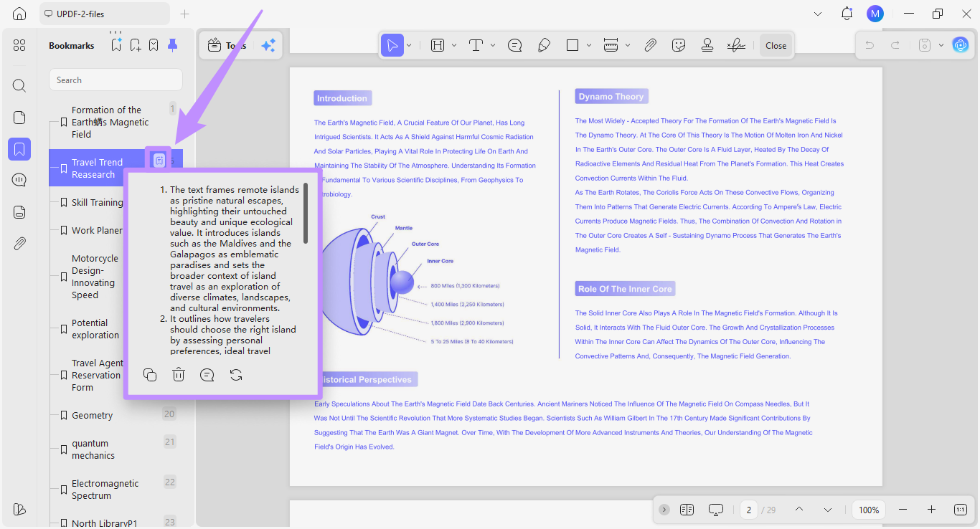
Task: Select the signature tool
Action: click(736, 45)
